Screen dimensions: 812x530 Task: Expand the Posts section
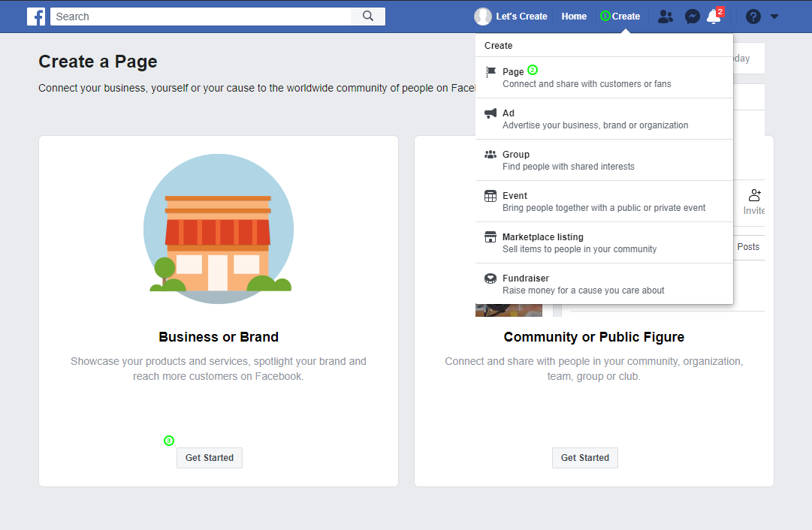coord(748,246)
